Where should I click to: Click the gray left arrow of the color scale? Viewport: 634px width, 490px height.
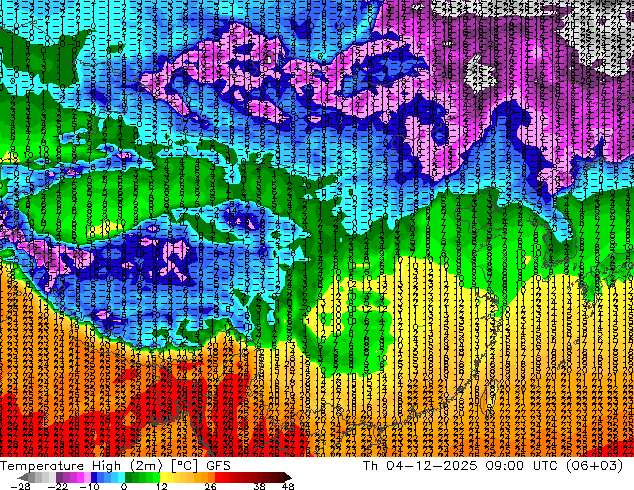(23, 477)
